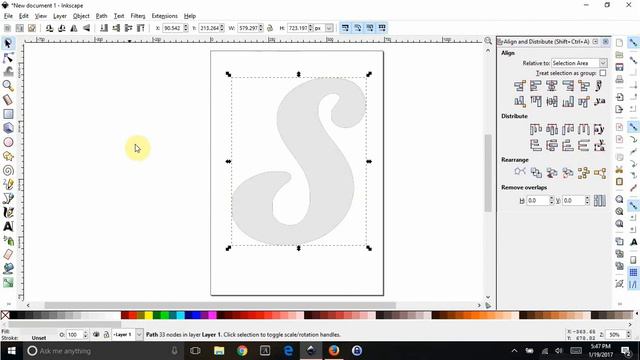Toggle layer visibility eye in status bar
Viewport: 640px width, 360px height.
[96, 335]
